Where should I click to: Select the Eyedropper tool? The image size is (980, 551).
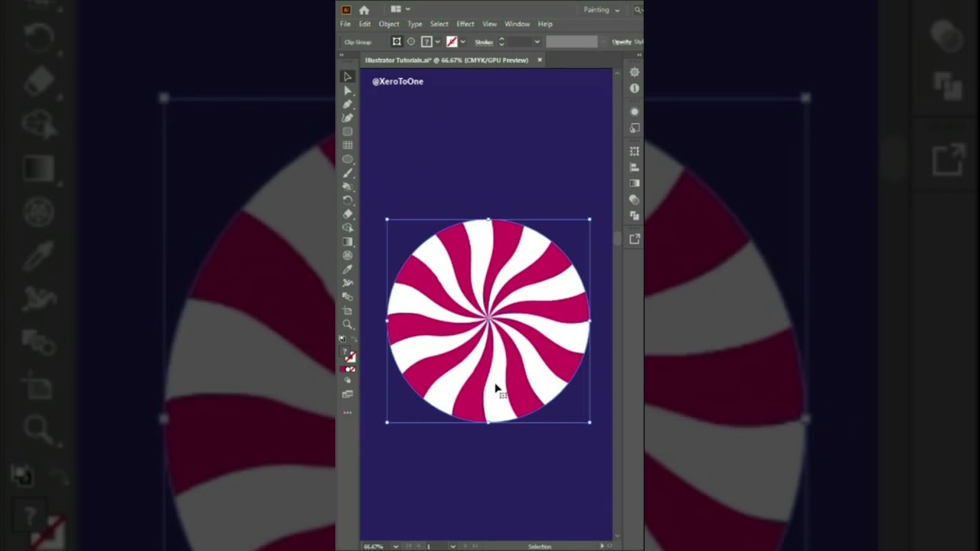point(348,269)
